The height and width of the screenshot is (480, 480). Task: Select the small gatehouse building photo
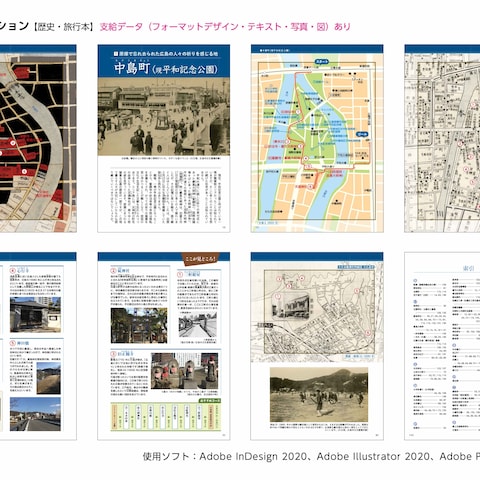(x=35, y=315)
